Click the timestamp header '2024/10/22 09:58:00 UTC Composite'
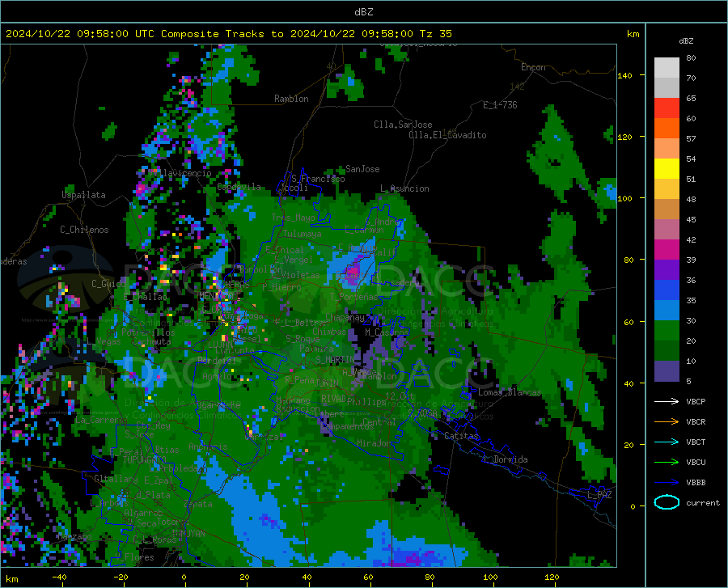Image resolution: width=728 pixels, height=588 pixels. tap(112, 34)
